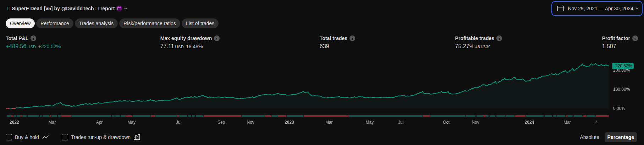Show info for Profitable trades
This screenshot has height=145, width=644.
point(499,38)
